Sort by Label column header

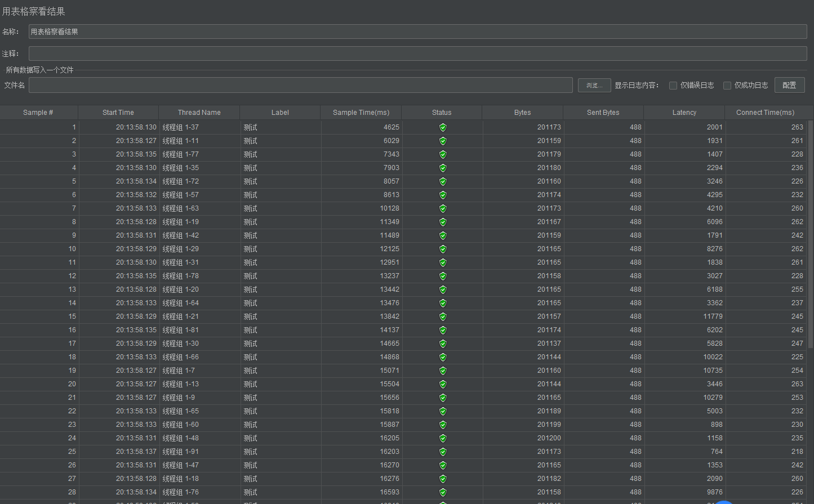point(280,113)
